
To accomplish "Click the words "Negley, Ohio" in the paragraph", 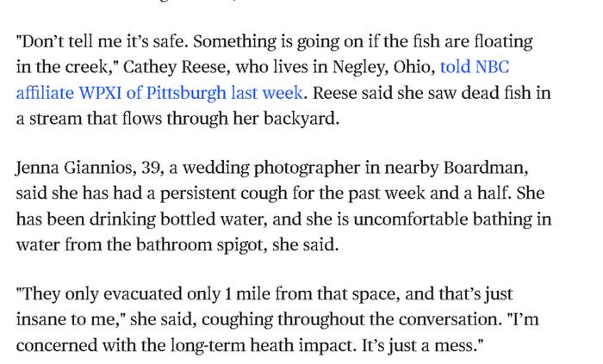I will click(383, 68).
